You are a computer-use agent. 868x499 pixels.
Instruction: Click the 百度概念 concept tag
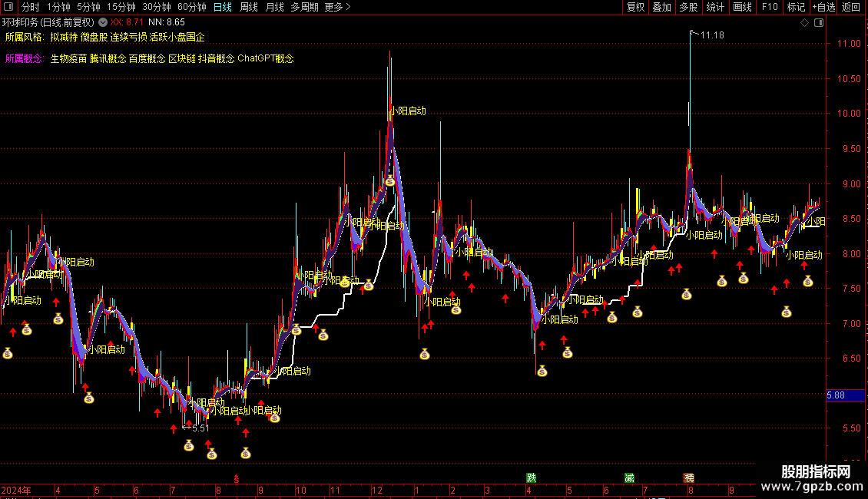click(x=147, y=58)
